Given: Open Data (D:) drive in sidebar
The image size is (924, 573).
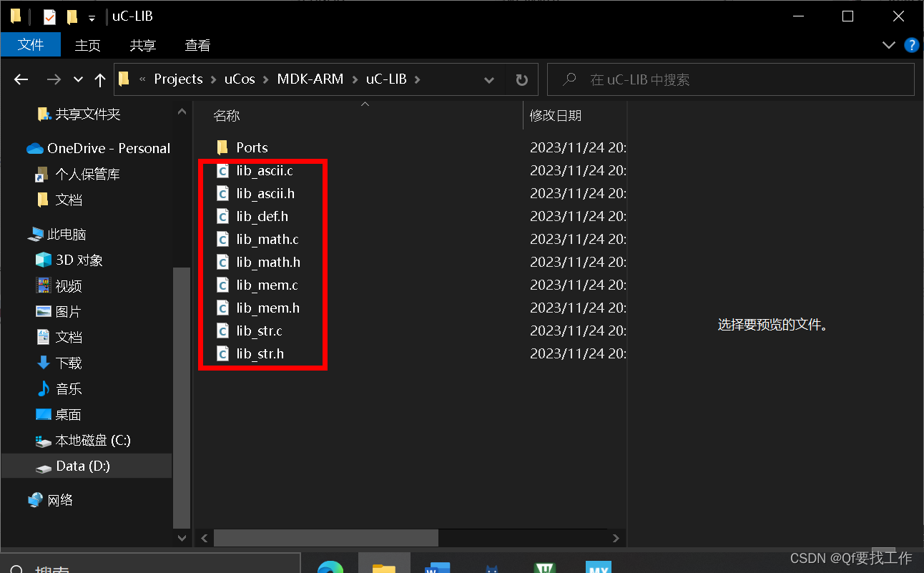Looking at the screenshot, I should pos(83,466).
